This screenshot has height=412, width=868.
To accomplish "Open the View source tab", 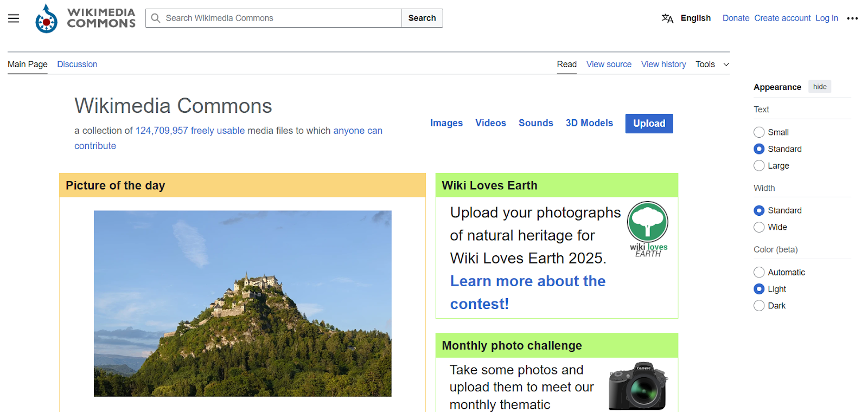I will (609, 64).
